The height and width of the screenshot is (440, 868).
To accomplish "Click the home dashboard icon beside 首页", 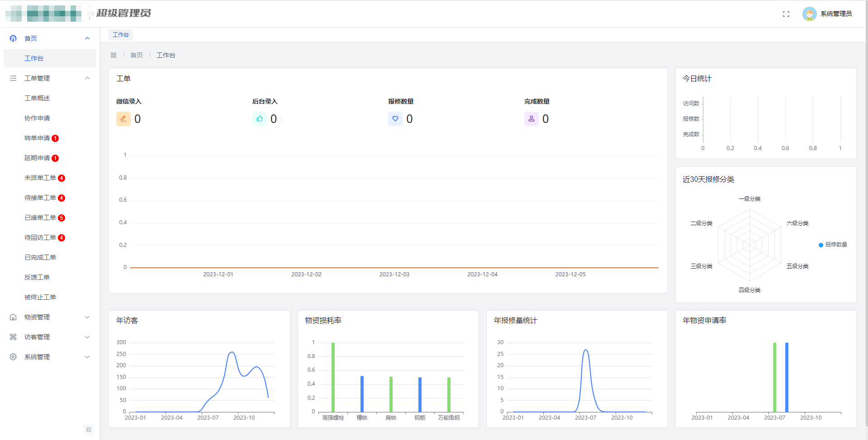I will point(13,38).
